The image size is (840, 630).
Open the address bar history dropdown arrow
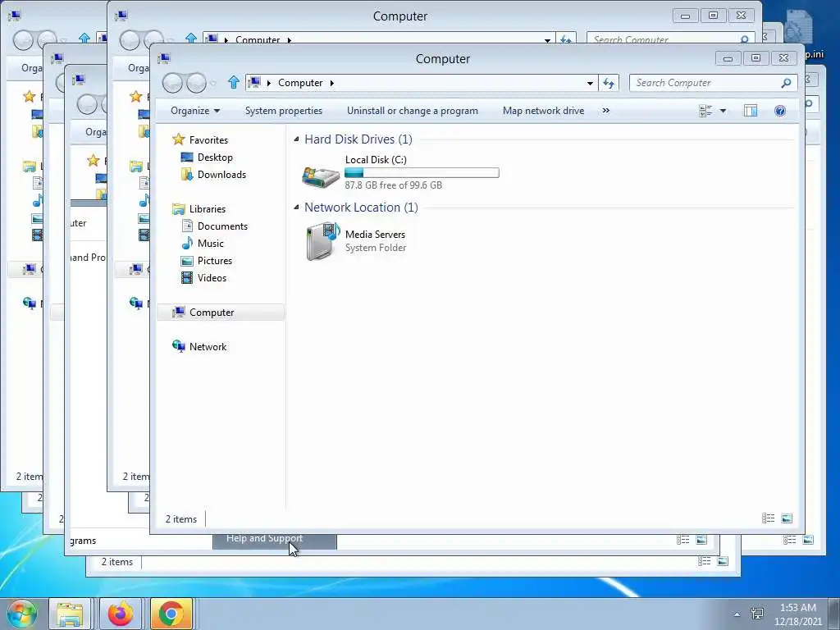[590, 83]
